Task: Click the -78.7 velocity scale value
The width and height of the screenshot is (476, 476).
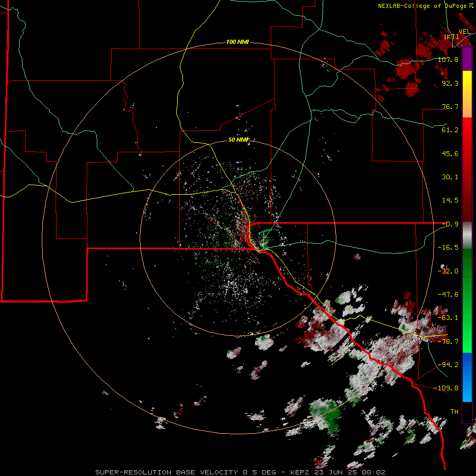Action: (448, 342)
